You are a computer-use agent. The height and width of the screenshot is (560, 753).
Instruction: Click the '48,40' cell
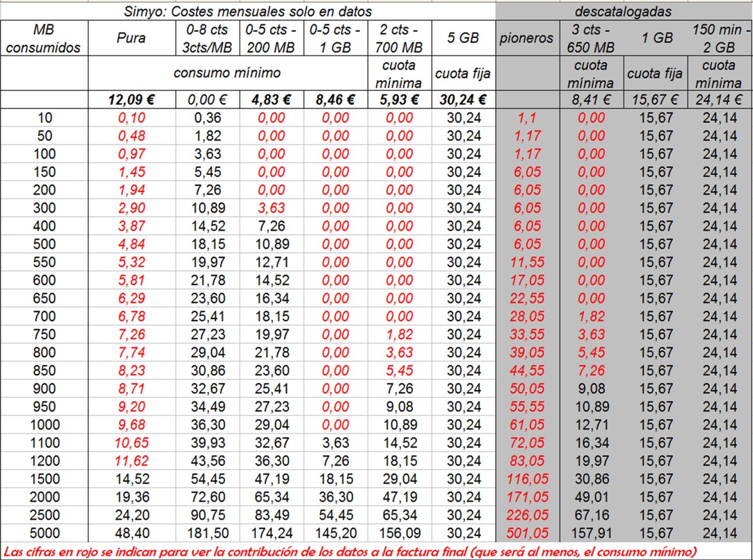(x=131, y=533)
